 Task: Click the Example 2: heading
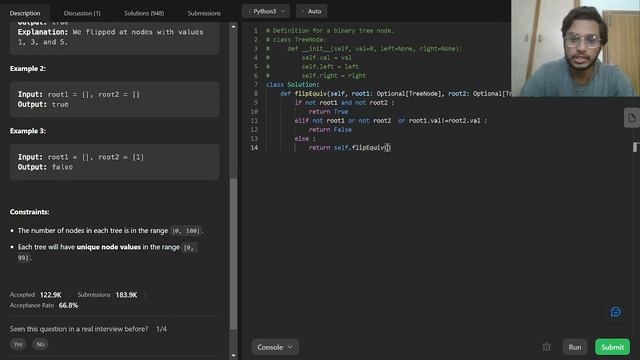pos(28,69)
